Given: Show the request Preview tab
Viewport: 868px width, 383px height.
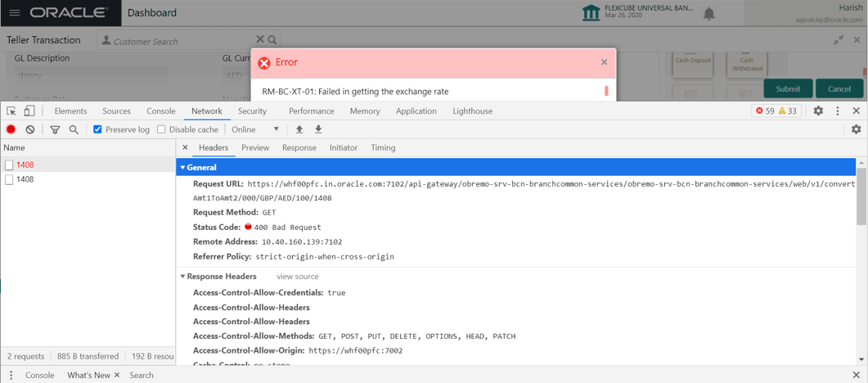Looking at the screenshot, I should [x=255, y=148].
